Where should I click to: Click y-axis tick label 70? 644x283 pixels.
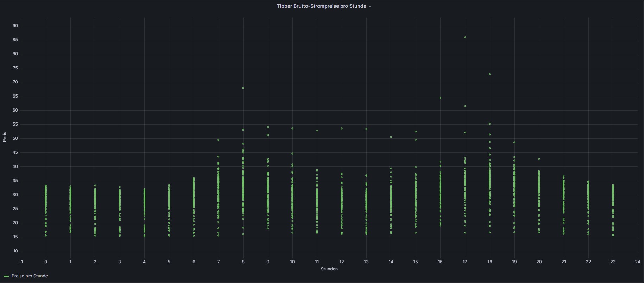coord(15,82)
